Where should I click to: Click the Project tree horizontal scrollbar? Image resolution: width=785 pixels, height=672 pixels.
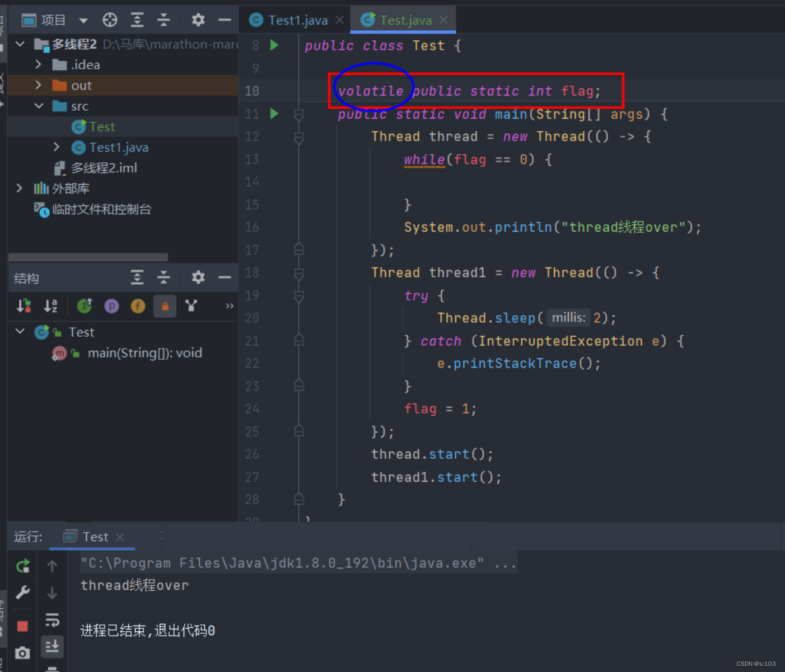tap(88, 257)
